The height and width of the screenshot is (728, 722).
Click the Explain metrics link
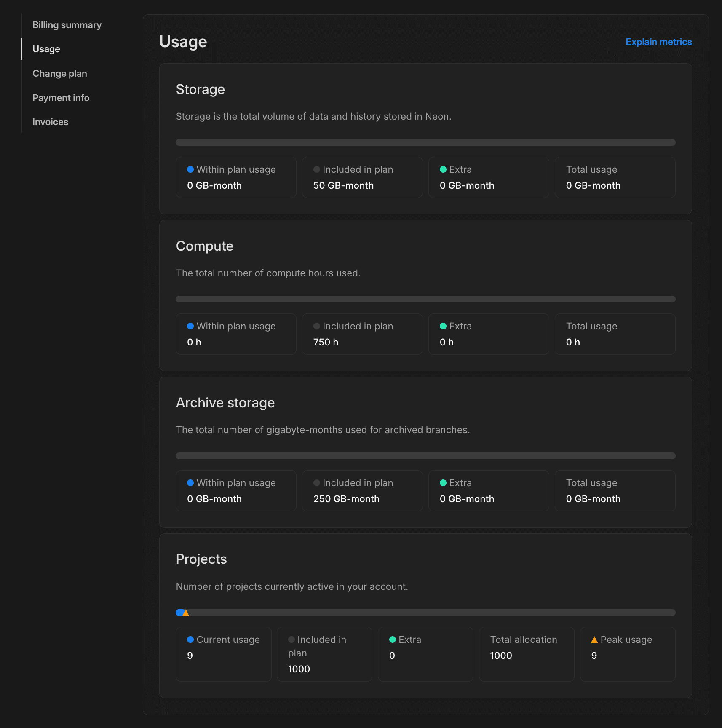tap(658, 42)
